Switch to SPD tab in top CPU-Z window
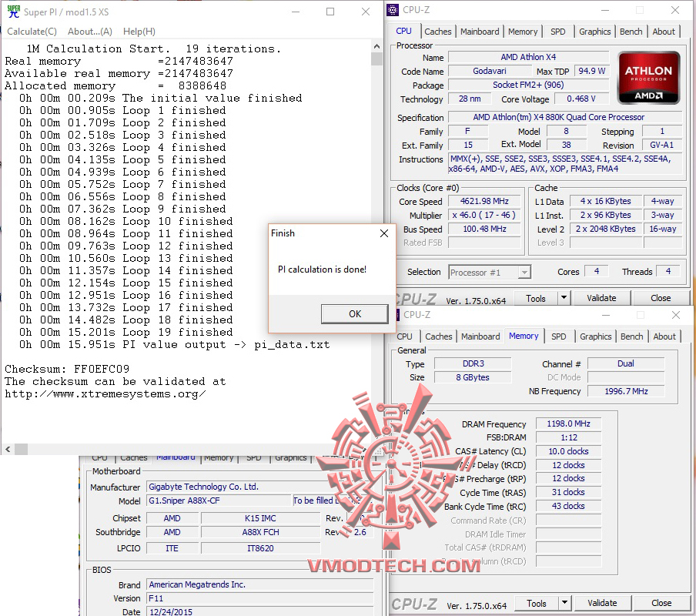Viewport: 696px width, 616px height. 558,32
